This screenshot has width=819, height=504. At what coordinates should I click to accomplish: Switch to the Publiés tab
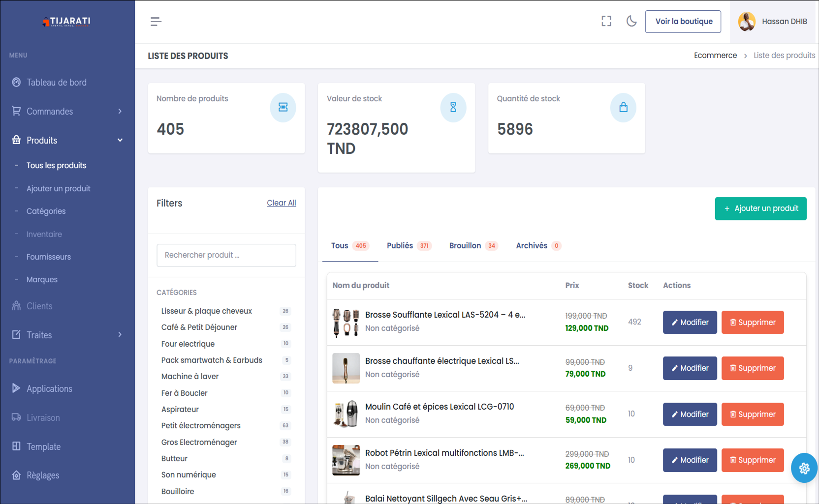[409, 246]
